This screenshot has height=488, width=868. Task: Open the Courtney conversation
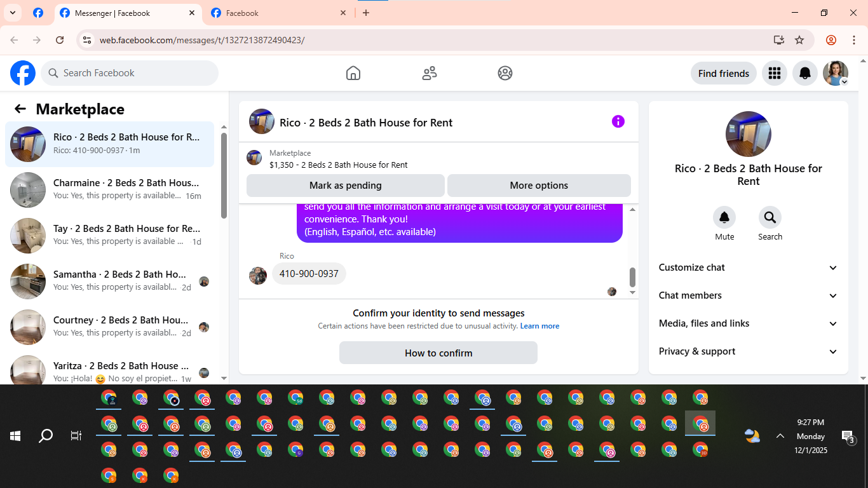(x=109, y=327)
